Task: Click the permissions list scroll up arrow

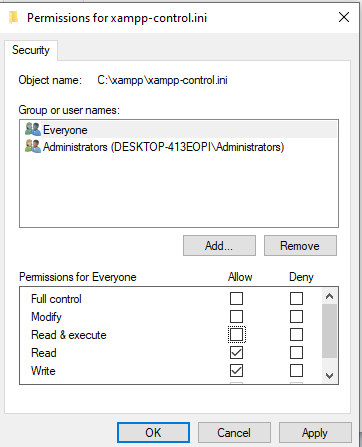Action: (x=330, y=296)
